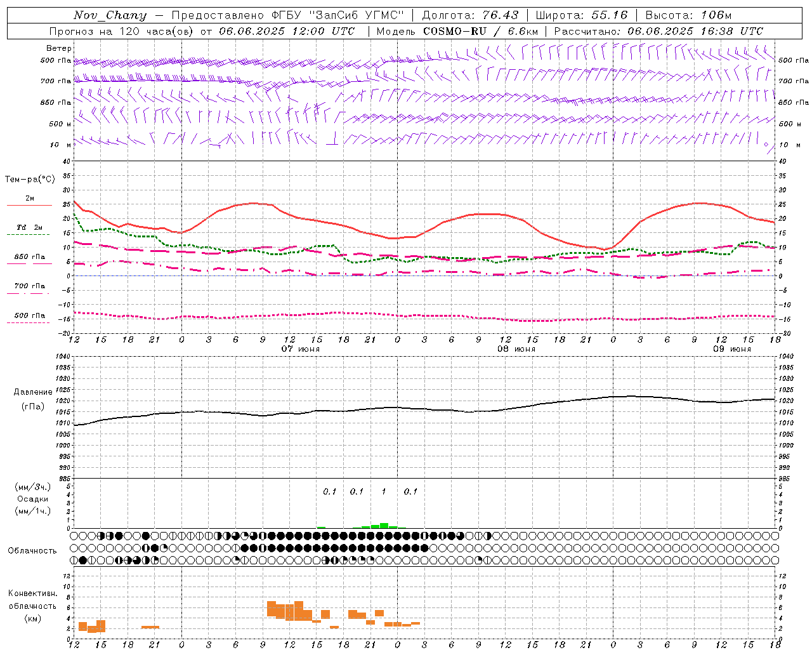
Task: Click the Ветер panel label
Action: [x=59, y=48]
